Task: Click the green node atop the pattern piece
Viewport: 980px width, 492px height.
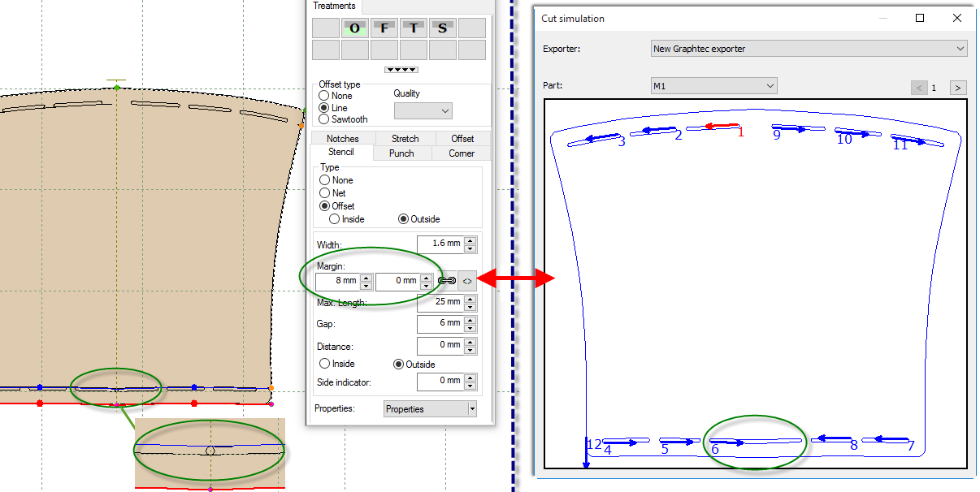Action: click(117, 87)
